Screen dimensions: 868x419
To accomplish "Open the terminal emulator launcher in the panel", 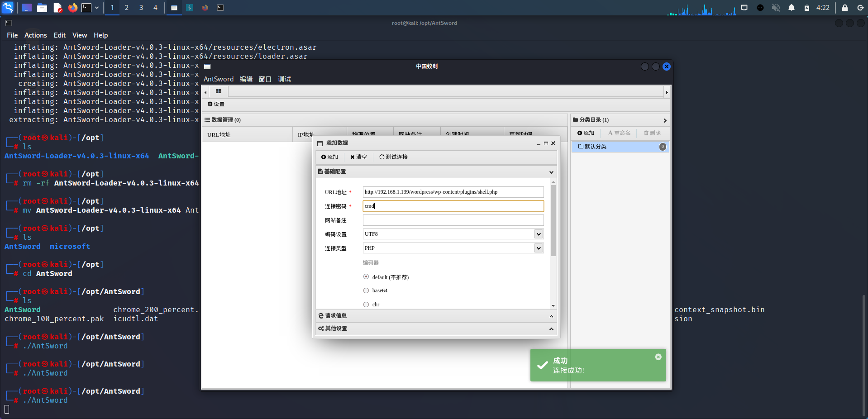I will click(86, 8).
